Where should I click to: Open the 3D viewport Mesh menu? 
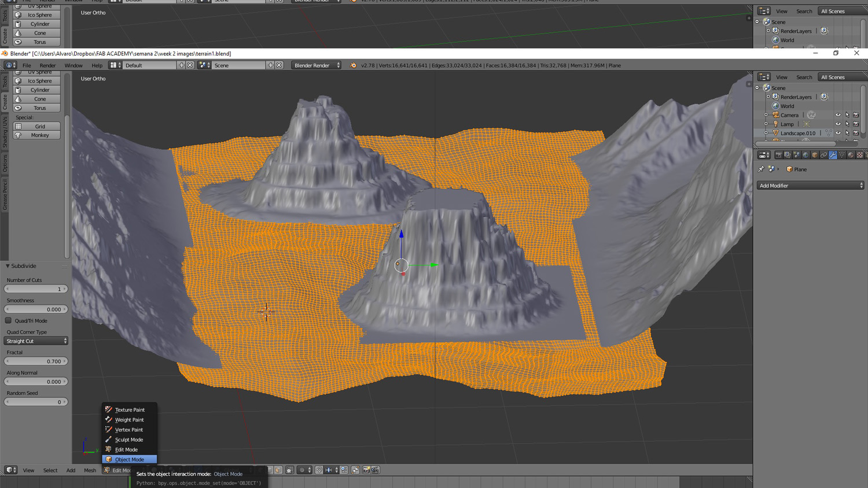[90, 471]
